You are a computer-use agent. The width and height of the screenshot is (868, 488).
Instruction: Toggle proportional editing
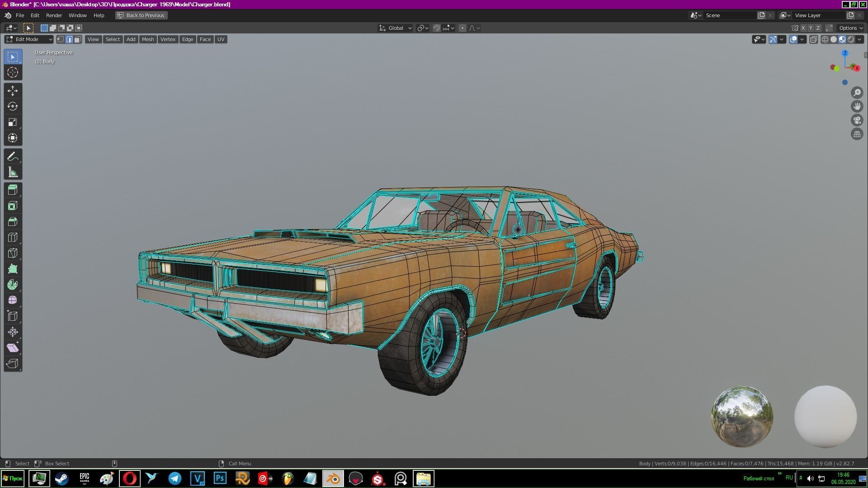462,28
